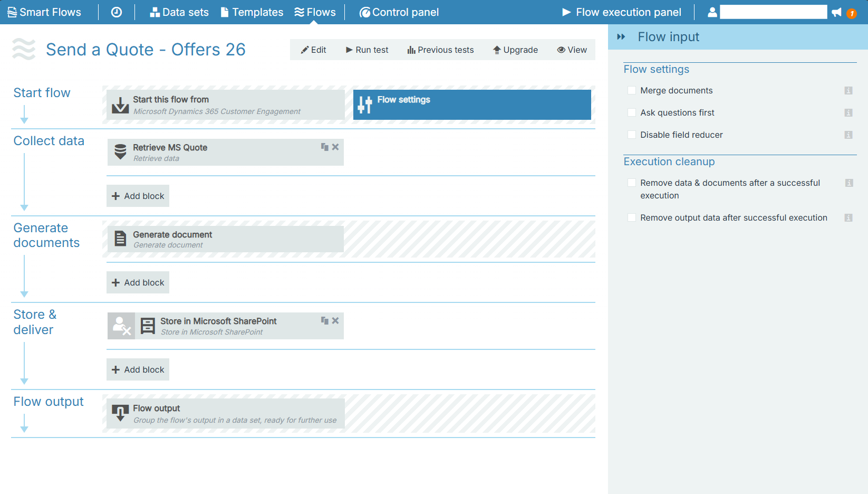Tick the Disable field reducer checkbox

[632, 135]
